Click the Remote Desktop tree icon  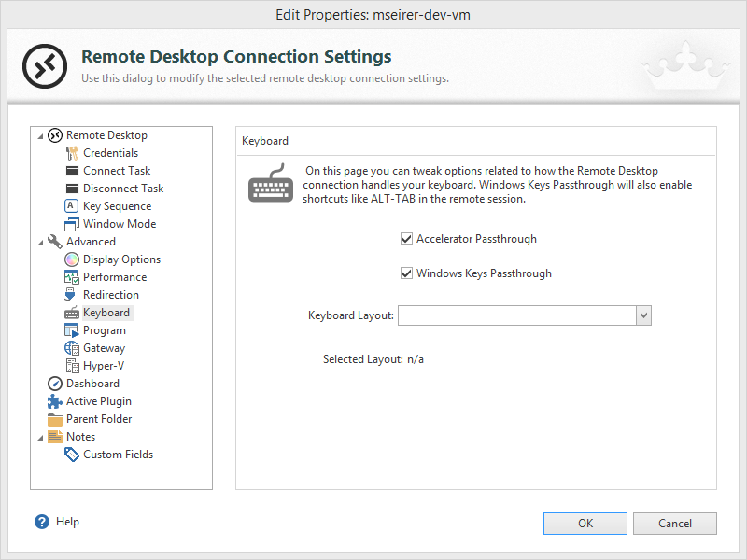pos(55,135)
